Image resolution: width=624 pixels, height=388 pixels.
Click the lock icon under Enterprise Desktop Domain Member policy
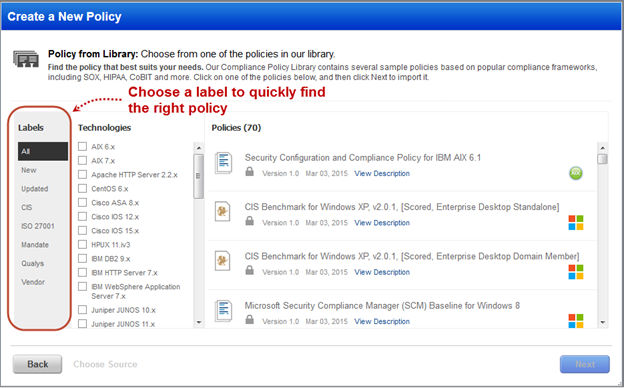[x=250, y=270]
